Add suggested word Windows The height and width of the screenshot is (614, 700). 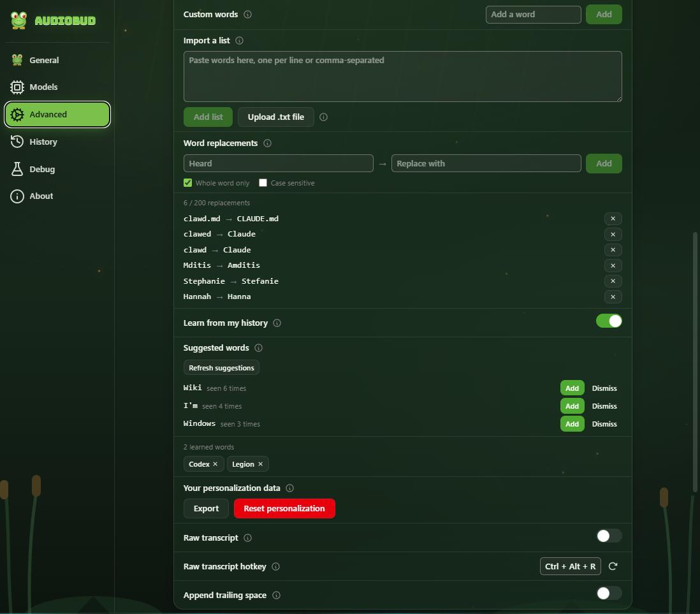coord(572,424)
